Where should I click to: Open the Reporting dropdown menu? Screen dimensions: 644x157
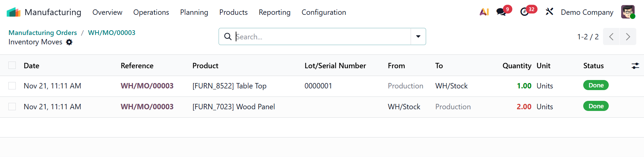pos(274,12)
